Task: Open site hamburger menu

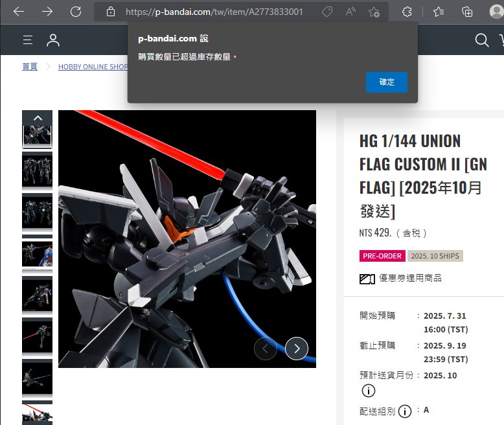Action: (x=28, y=40)
